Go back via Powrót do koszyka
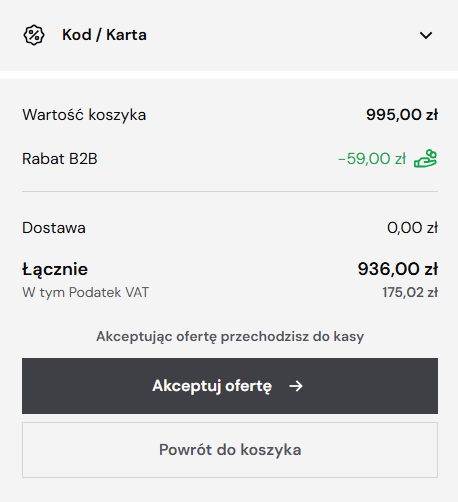 coord(230,450)
